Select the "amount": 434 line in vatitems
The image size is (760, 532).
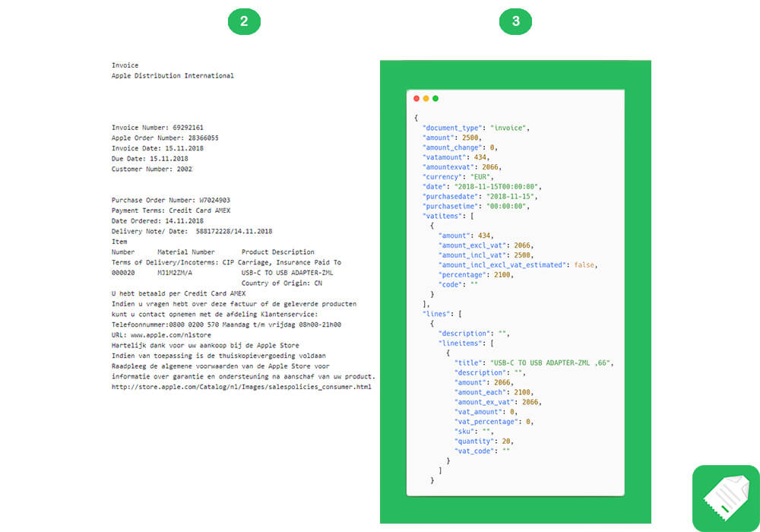tap(466, 236)
